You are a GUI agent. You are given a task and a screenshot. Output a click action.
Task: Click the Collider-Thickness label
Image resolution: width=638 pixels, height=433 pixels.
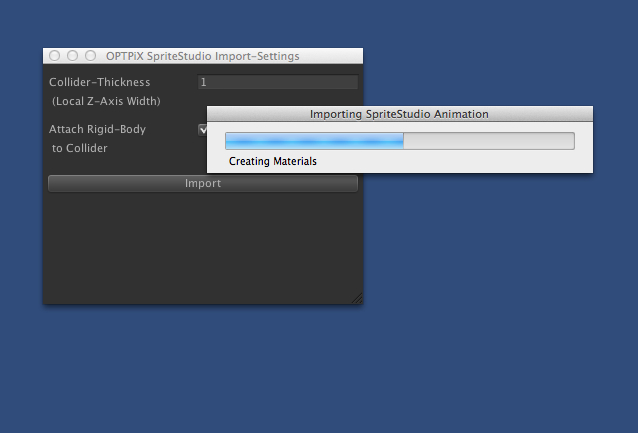click(x=100, y=82)
